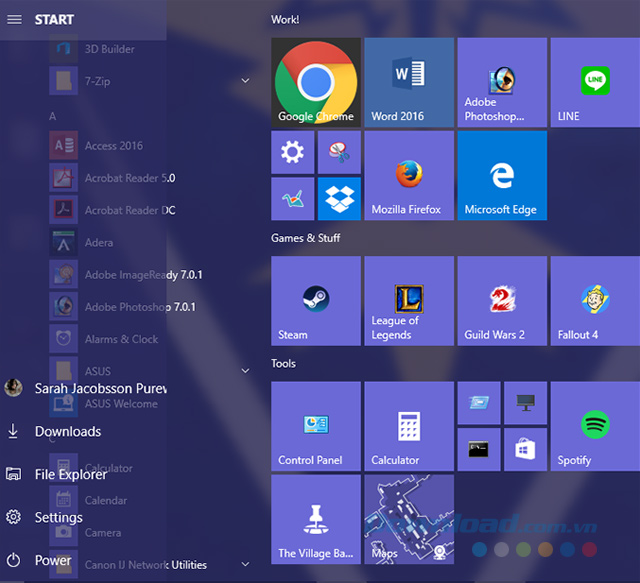Open the origami bird small tile
Screen dimensions: 640x583
tap(293, 199)
